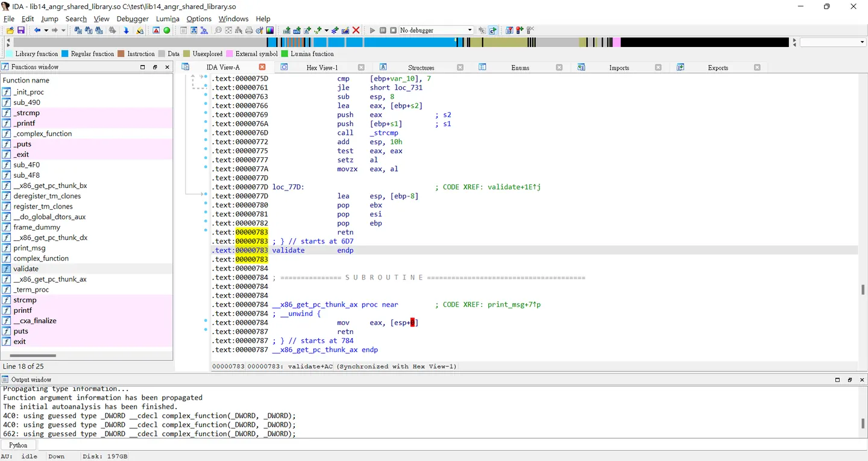Open the No debugger dropdown
This screenshot has width=868, height=461.
pyautogui.click(x=436, y=30)
